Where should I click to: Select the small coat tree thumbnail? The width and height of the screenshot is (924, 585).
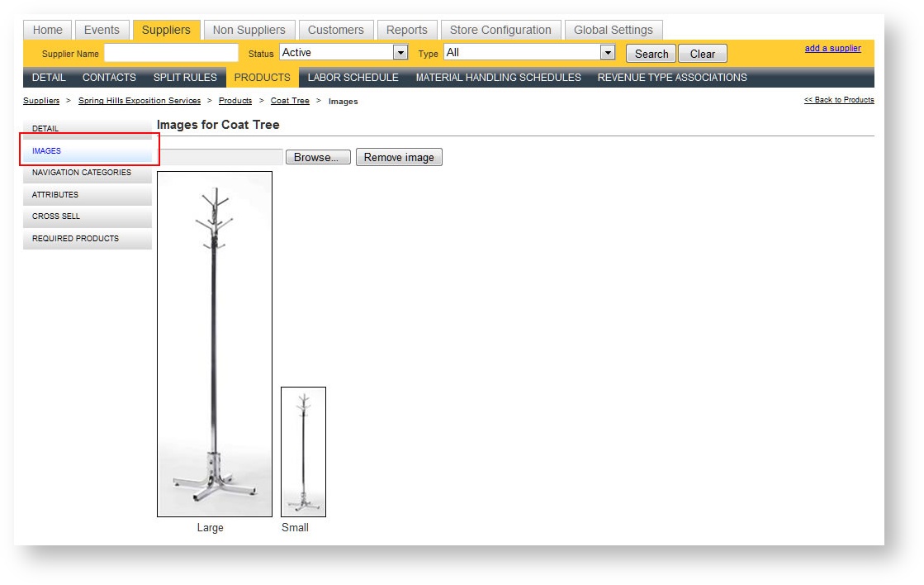click(x=303, y=451)
